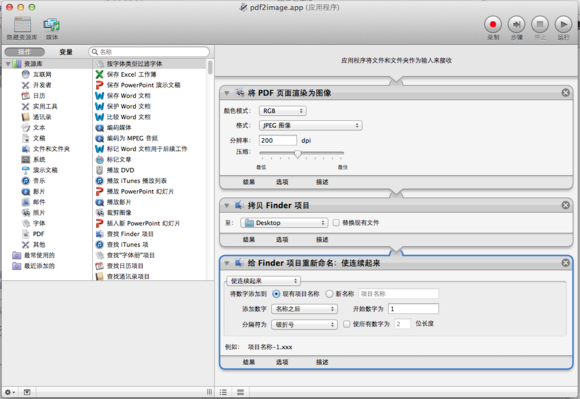
Task: Open the 颜色模式 RGB dropdown
Action: coord(283,111)
